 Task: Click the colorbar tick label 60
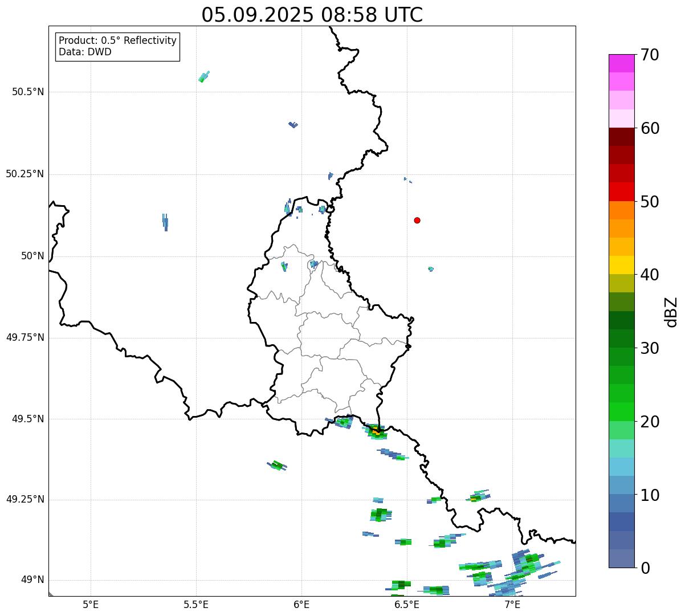point(650,128)
